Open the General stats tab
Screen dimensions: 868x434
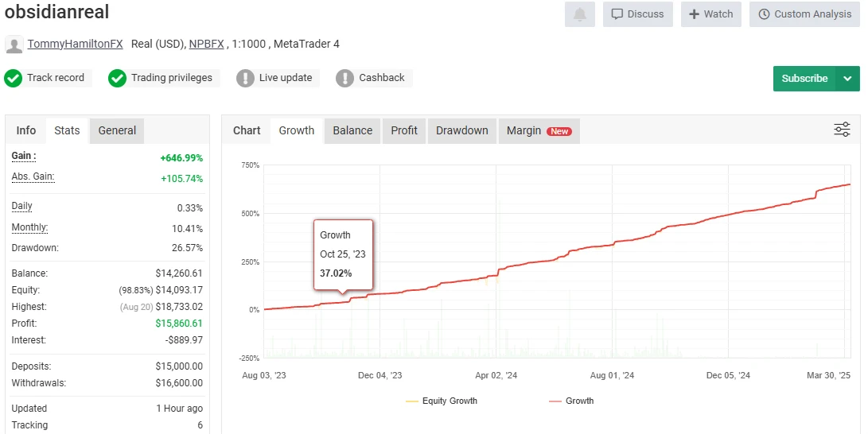pyautogui.click(x=117, y=130)
